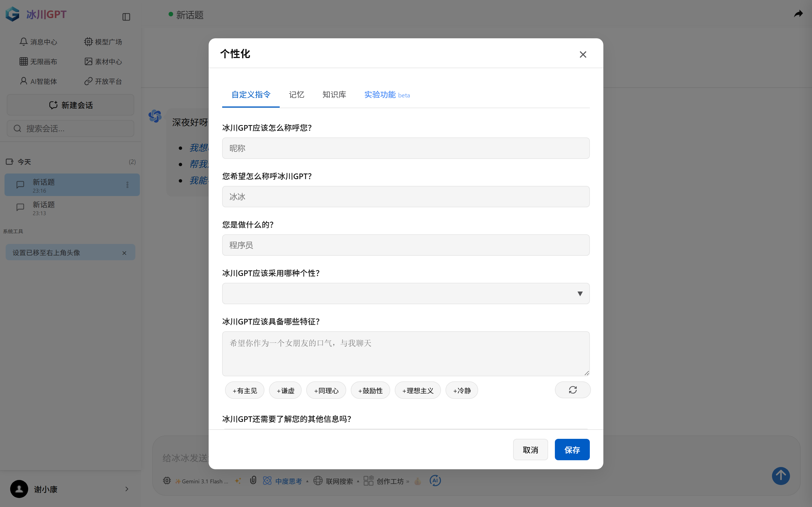This screenshot has height=507, width=812.
Task: Open the Gemini 3.1 Flash model selector
Action: [201, 481]
